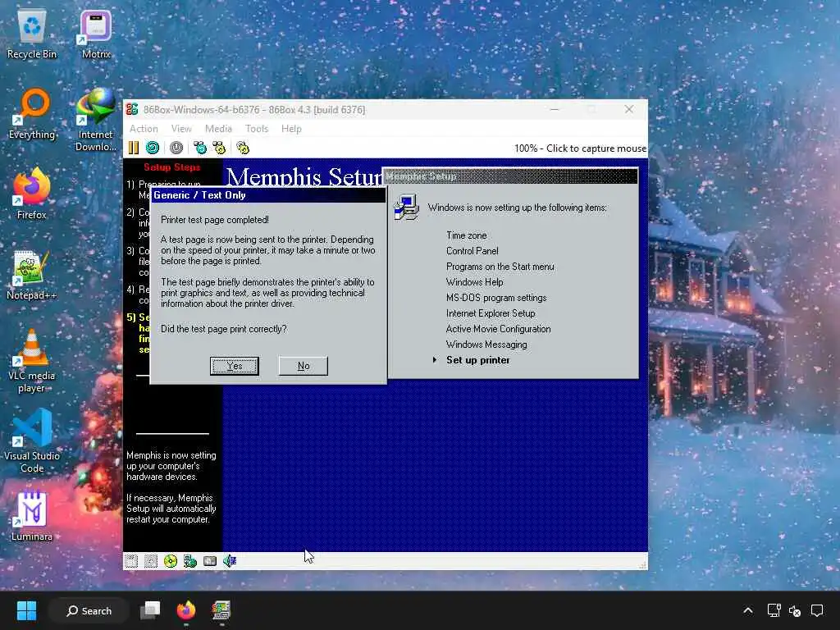Click the network status bar icon

[x=190, y=561]
